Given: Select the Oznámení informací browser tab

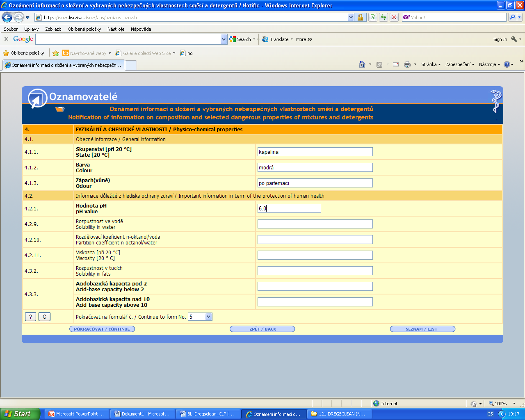Looking at the screenshot, I should 63,65.
